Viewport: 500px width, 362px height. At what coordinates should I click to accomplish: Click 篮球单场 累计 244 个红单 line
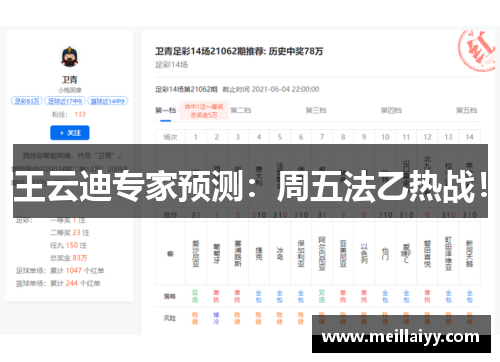pyautogui.click(x=58, y=283)
